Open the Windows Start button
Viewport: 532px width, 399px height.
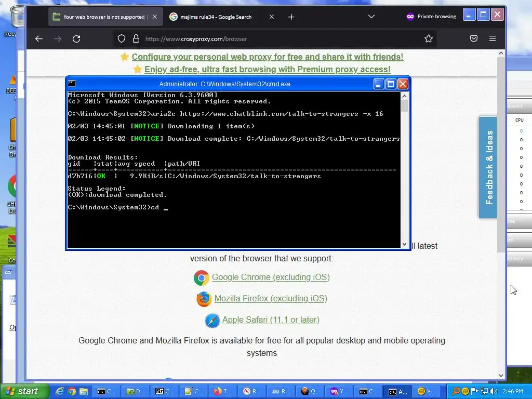tap(25, 391)
